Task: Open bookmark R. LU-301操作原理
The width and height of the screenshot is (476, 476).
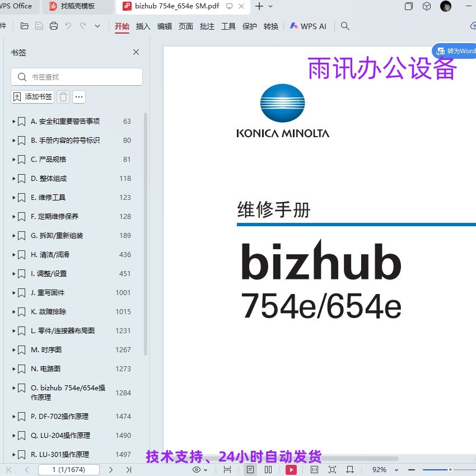Action: pos(60,455)
